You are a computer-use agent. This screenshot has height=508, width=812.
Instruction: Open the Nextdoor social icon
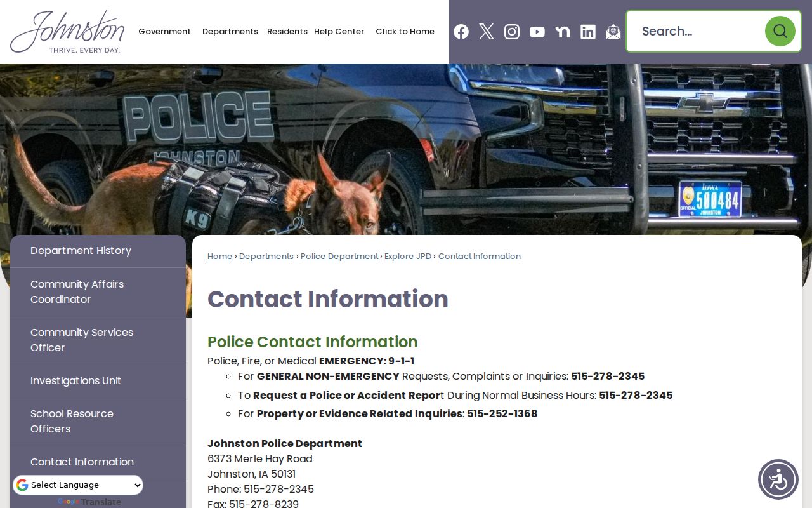pos(563,32)
